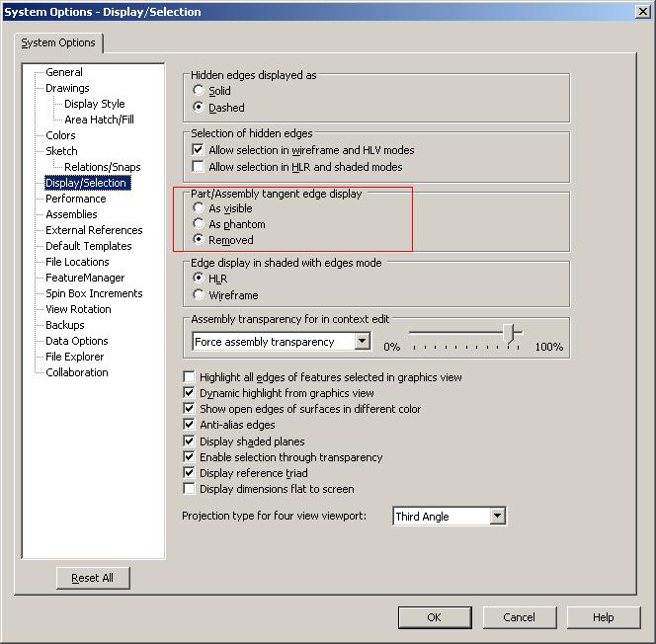656x644 pixels.
Task: Select Dashed for hidden edges display
Action: pyautogui.click(x=199, y=107)
